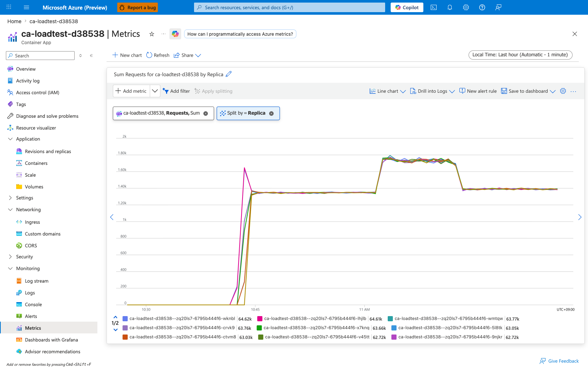Click the New chart button

tap(127, 55)
